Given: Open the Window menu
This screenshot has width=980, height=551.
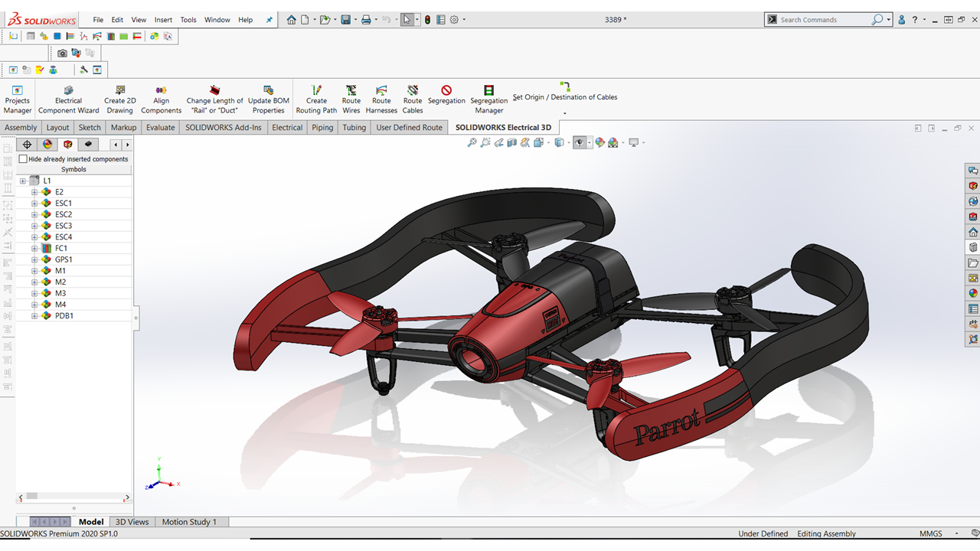Looking at the screenshot, I should pos(217,20).
